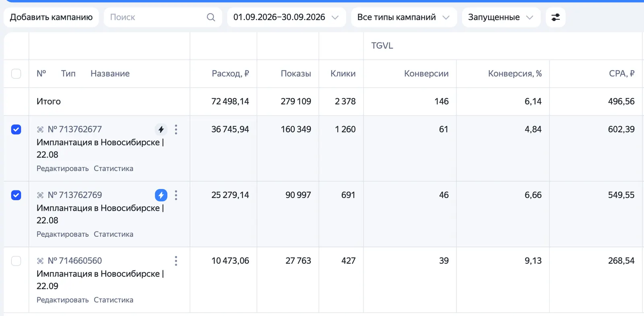Open Статистика for campaign 713762677
Image resolution: width=644 pixels, height=316 pixels.
(x=114, y=169)
